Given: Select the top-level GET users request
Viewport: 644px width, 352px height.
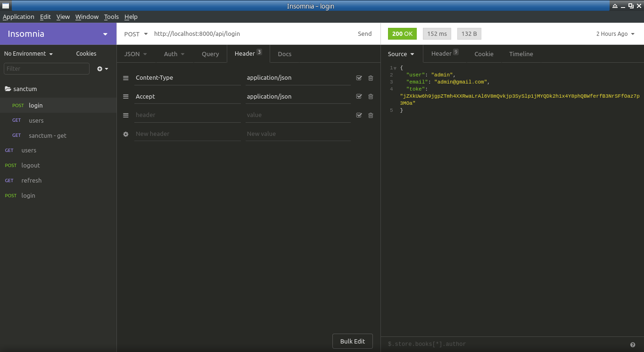Looking at the screenshot, I should 58,151.
